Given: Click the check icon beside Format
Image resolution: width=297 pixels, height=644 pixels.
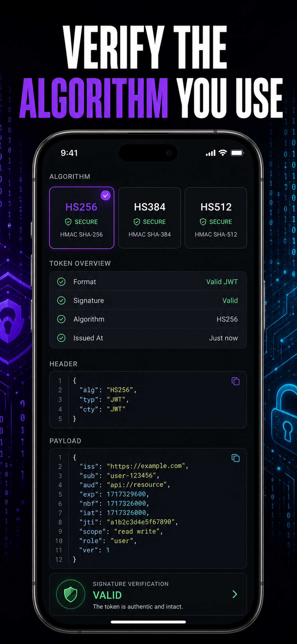Looking at the screenshot, I should [x=61, y=282].
